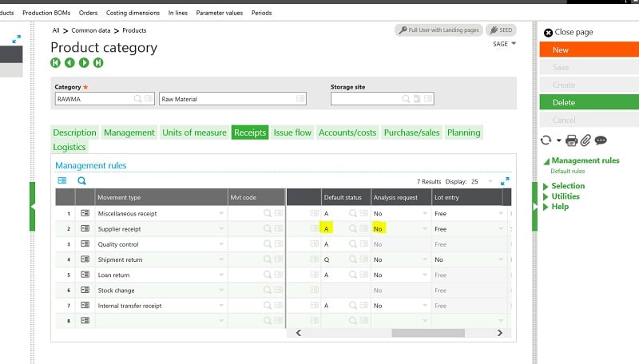The height and width of the screenshot is (364, 639).
Task: Open the Units of measure tab
Action: (194, 133)
